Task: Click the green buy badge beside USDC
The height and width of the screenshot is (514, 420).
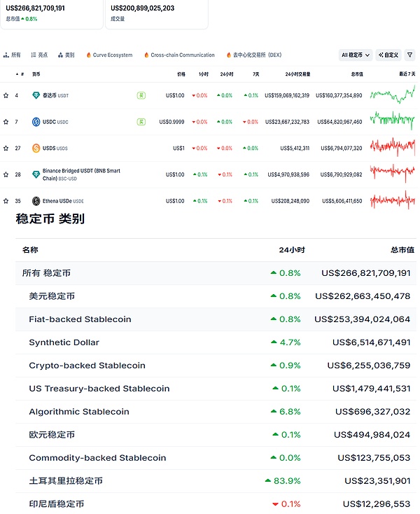Action: tap(141, 122)
